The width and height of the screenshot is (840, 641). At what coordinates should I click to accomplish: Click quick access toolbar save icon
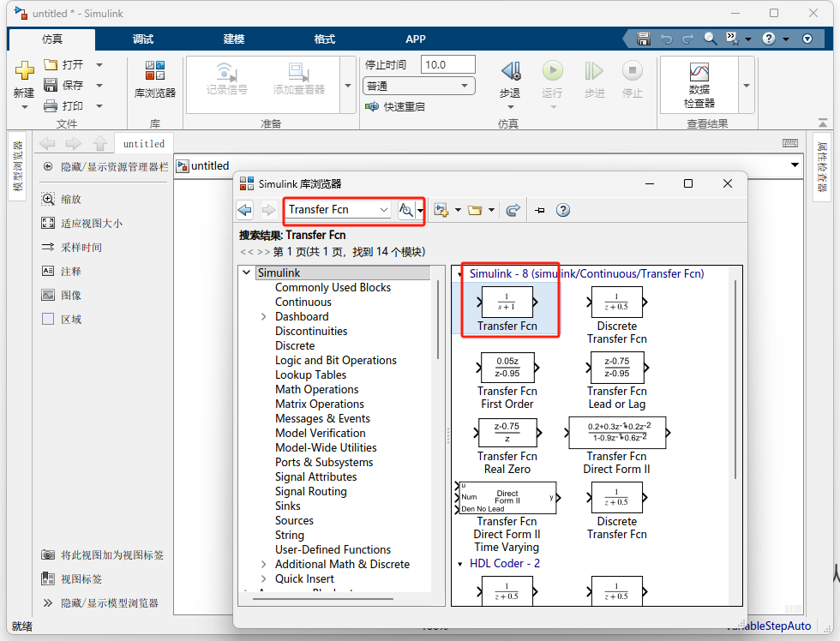click(x=644, y=39)
